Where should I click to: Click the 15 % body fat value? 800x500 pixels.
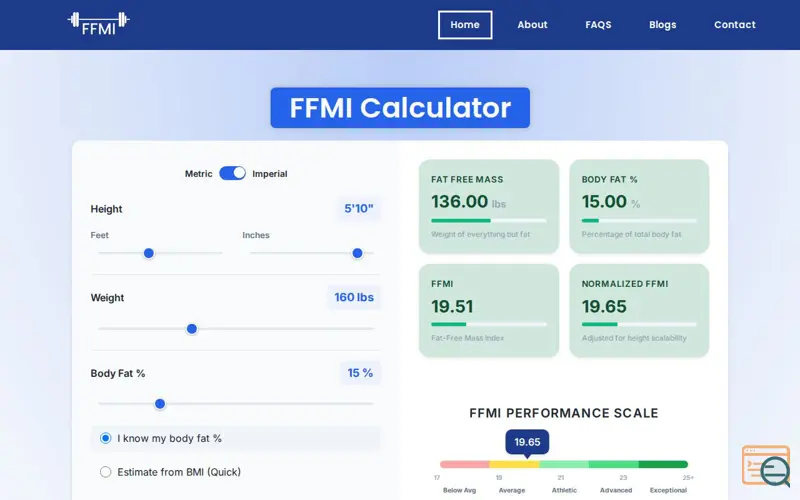pyautogui.click(x=360, y=373)
